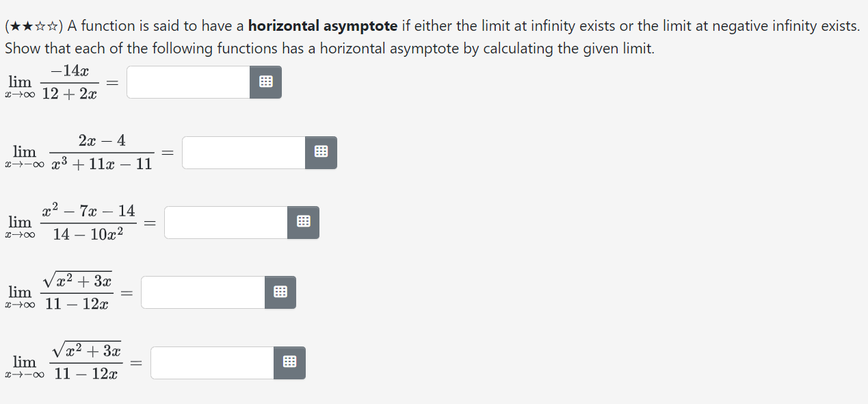Image resolution: width=868 pixels, height=404 pixels.
Task: Click inside the answer box for lim −14x/(12+2x)
Action: (188, 81)
